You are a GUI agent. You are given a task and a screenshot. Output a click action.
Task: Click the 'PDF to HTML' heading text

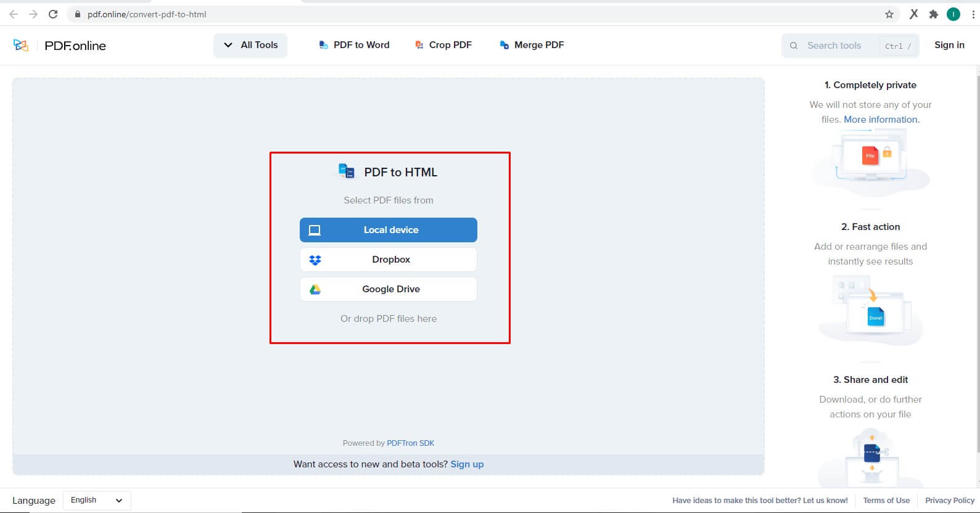(401, 172)
